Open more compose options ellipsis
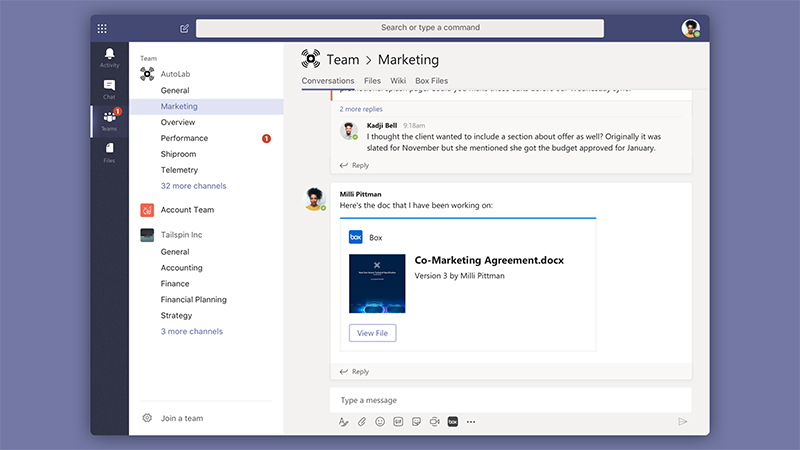 pyautogui.click(x=471, y=422)
